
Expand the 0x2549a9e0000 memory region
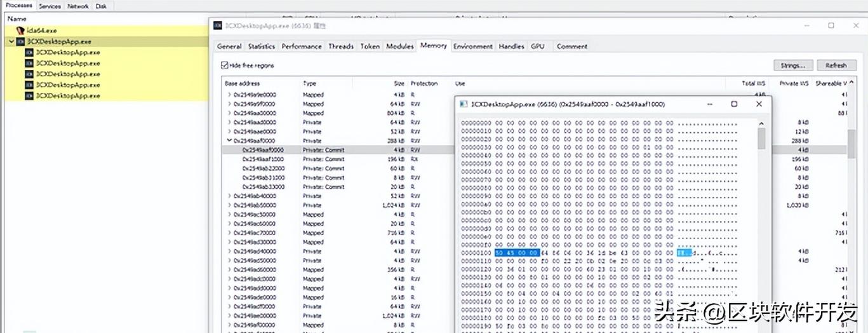pyautogui.click(x=229, y=95)
